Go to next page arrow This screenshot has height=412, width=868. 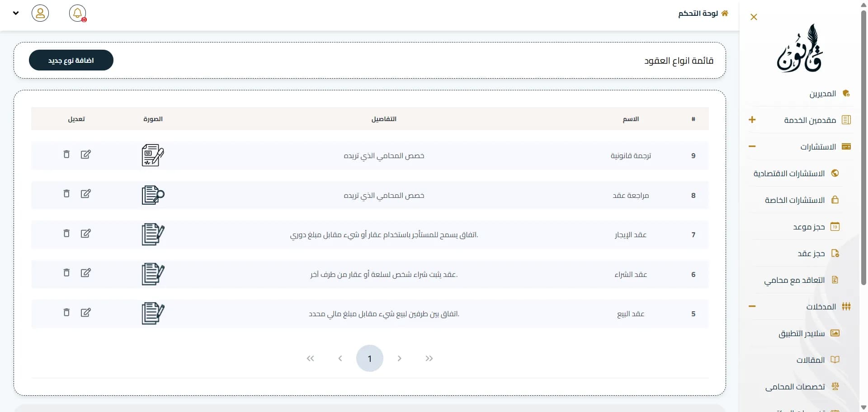(399, 358)
